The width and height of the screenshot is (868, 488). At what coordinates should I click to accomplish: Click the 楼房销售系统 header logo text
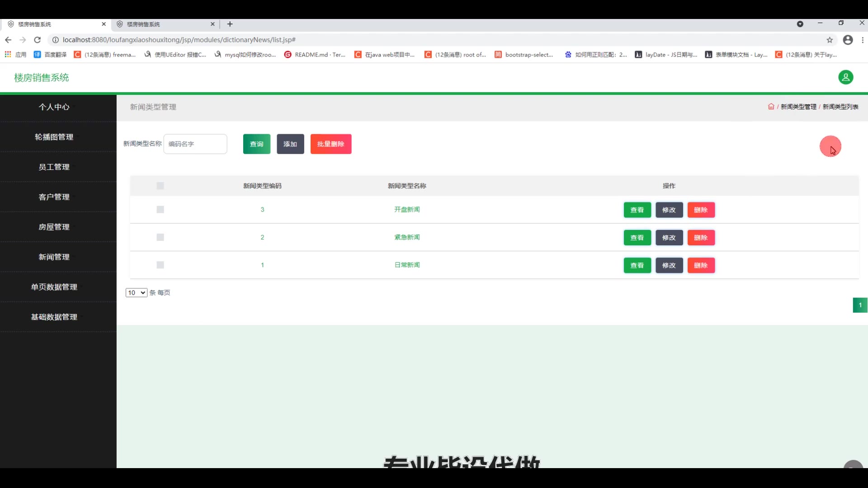42,77
